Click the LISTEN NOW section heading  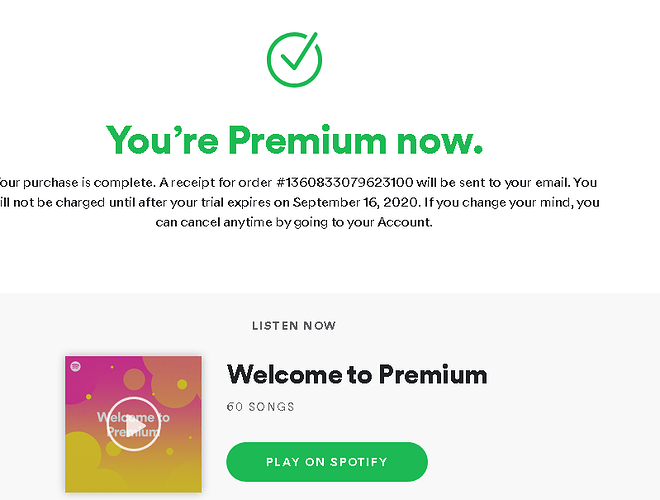pos(294,326)
